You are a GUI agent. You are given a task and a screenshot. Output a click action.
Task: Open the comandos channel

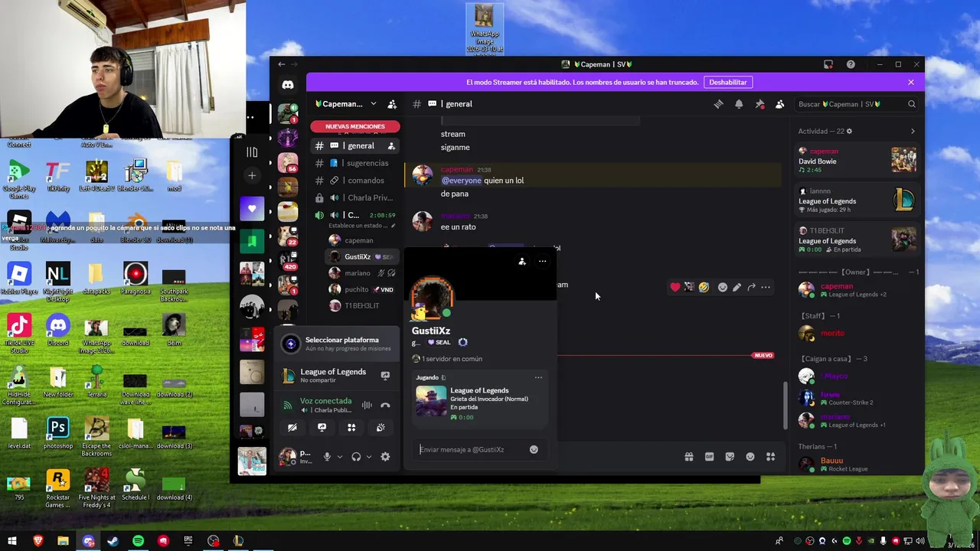[x=355, y=181]
